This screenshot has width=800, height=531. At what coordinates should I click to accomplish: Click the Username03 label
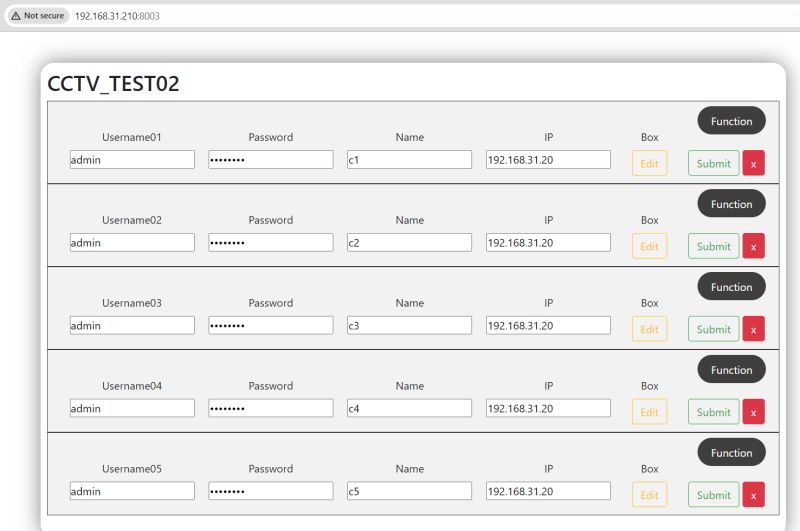[132, 302]
